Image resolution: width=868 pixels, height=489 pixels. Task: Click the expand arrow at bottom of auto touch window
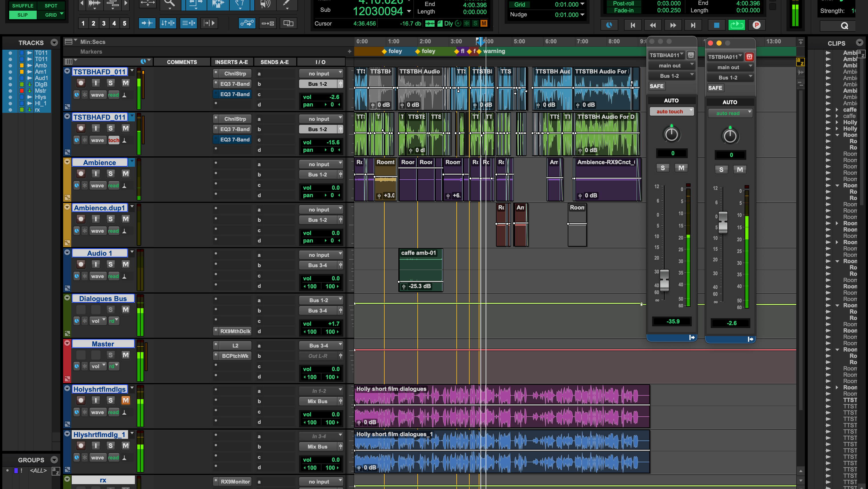tap(692, 337)
